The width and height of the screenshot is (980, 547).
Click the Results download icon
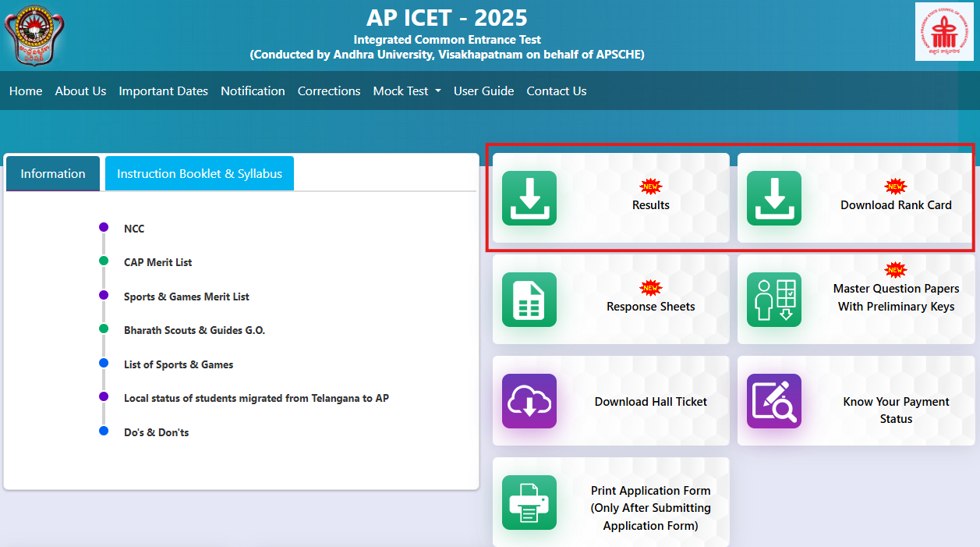click(529, 198)
